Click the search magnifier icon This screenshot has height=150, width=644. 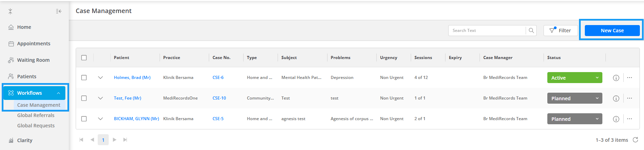pos(531,31)
